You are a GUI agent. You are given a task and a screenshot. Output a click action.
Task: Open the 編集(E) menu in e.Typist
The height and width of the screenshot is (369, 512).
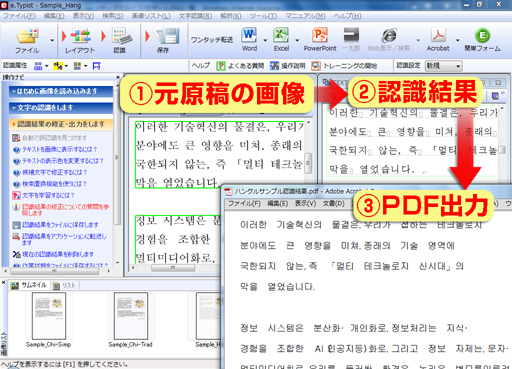point(54,16)
